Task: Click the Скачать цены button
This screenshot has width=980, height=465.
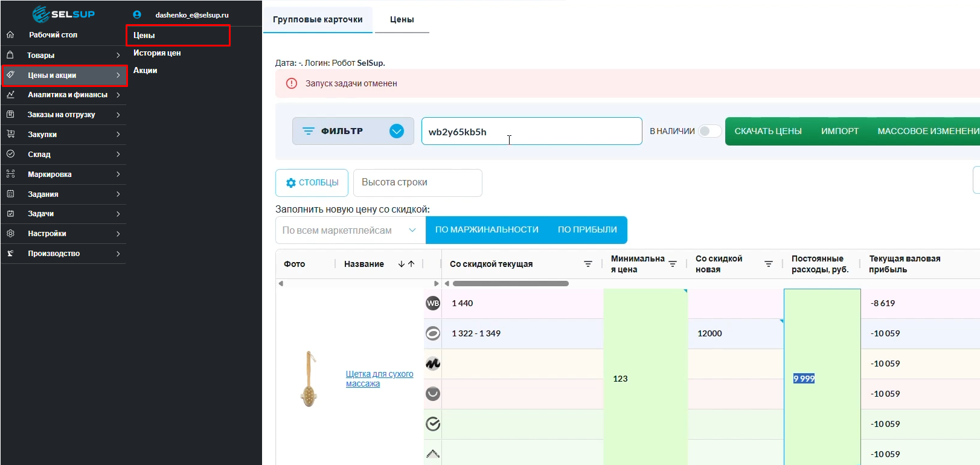Action: 767,131
